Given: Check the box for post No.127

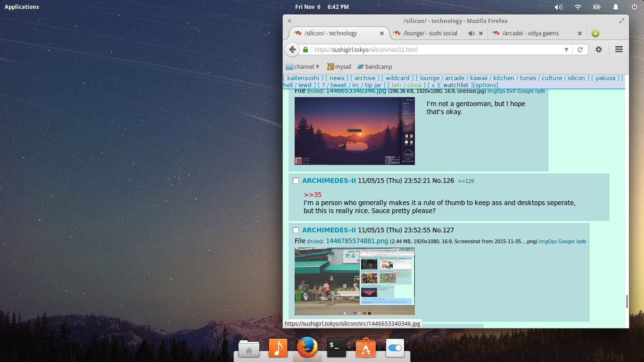Looking at the screenshot, I should (x=296, y=230).
